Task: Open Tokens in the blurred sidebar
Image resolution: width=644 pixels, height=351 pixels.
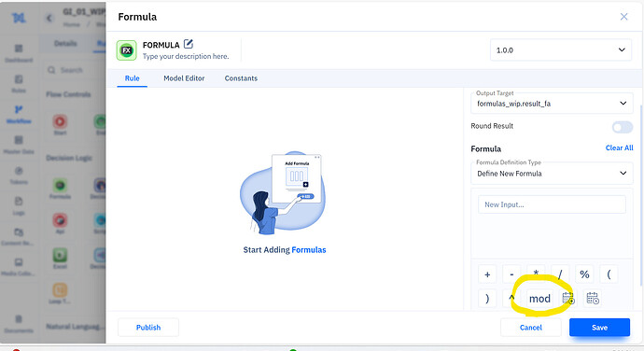Action: pyautogui.click(x=19, y=175)
